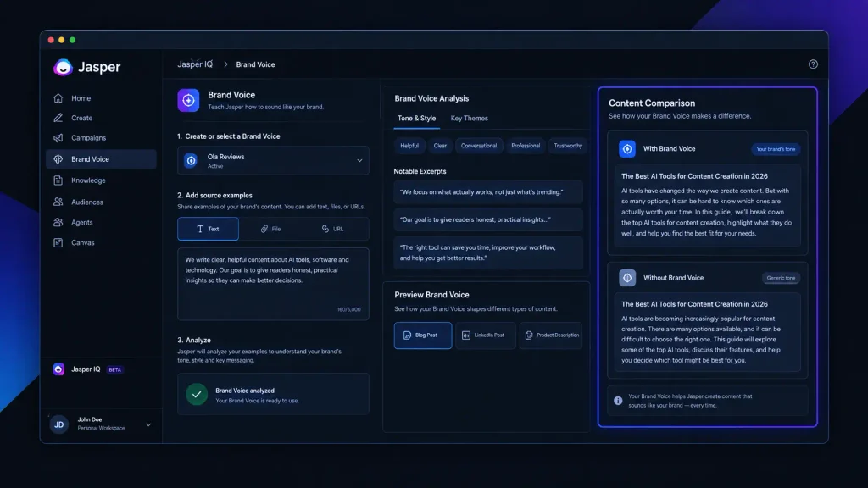Viewport: 868px width, 488px height.
Task: Open the help question mark icon
Action: click(x=813, y=64)
